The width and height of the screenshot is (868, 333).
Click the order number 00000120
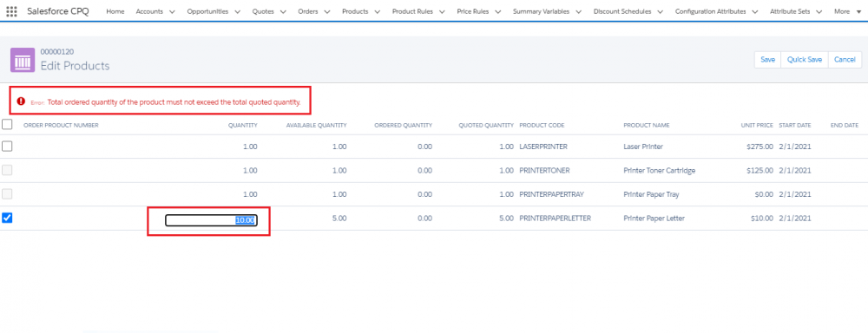pos(57,52)
